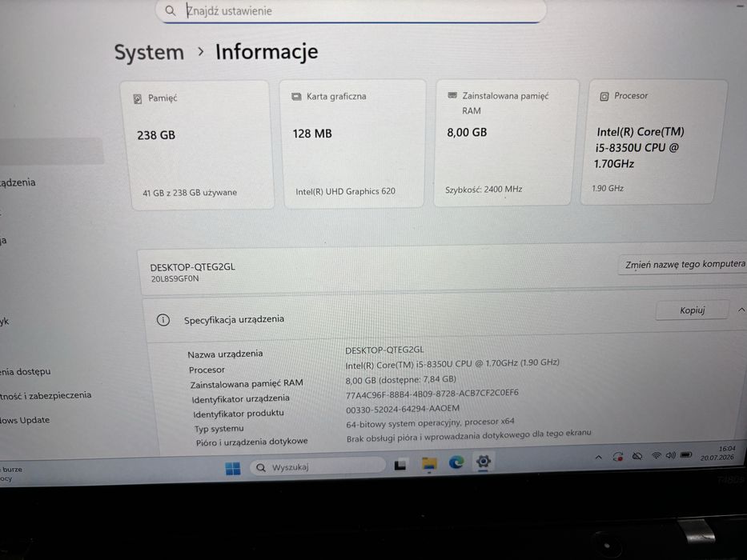Select the 'dostępu' sidebar item
The image size is (747, 560).
pos(26,371)
